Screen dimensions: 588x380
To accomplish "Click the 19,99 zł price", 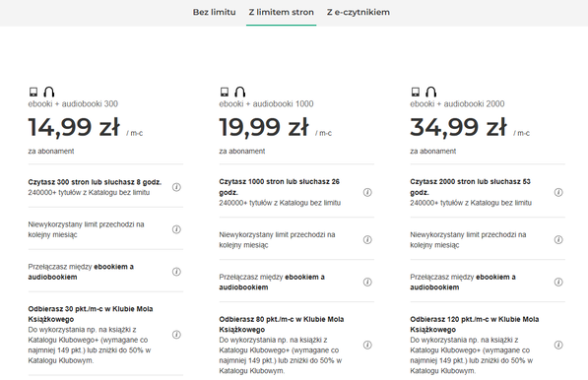I will pyautogui.click(x=264, y=127).
